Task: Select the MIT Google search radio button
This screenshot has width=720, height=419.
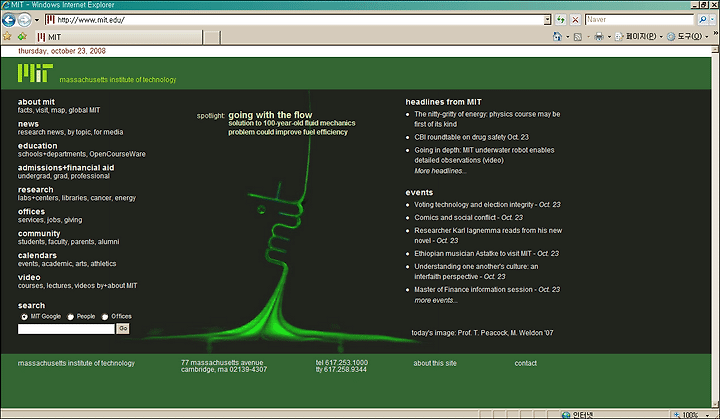Action: 24,317
